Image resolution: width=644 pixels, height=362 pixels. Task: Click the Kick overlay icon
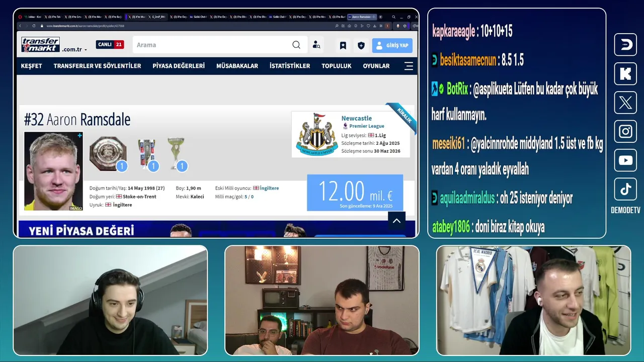point(625,74)
